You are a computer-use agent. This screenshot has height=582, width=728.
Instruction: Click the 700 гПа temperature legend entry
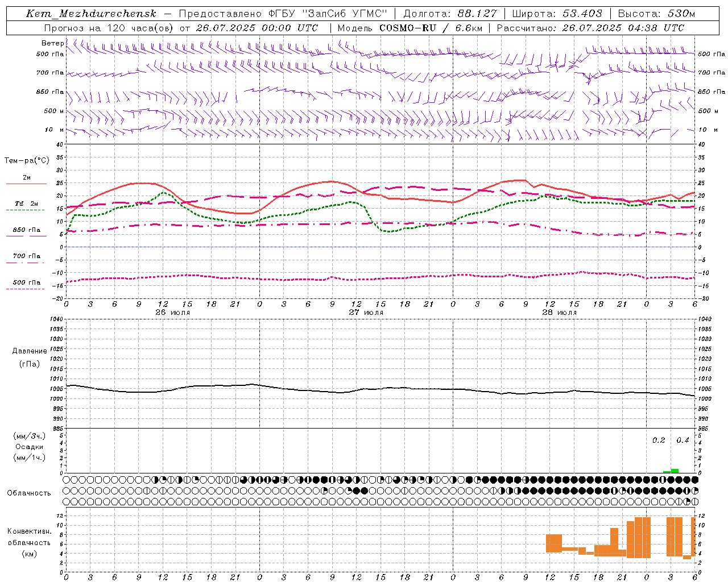pyautogui.click(x=27, y=256)
